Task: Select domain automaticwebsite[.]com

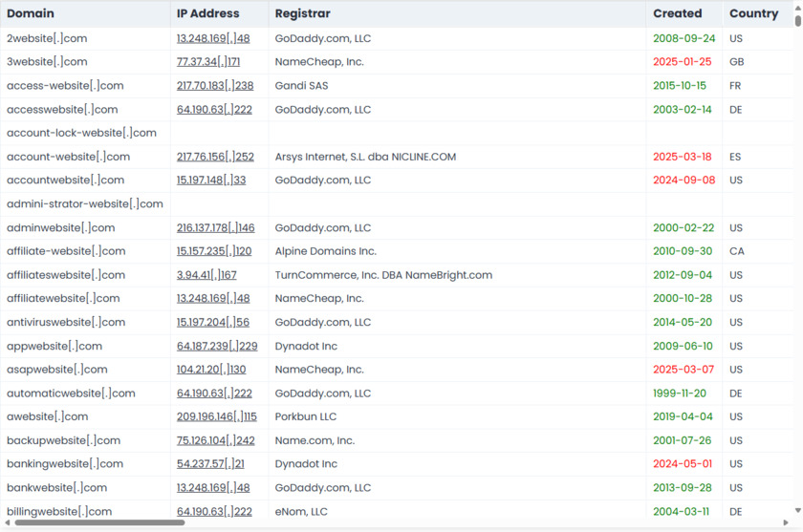Action: point(71,394)
